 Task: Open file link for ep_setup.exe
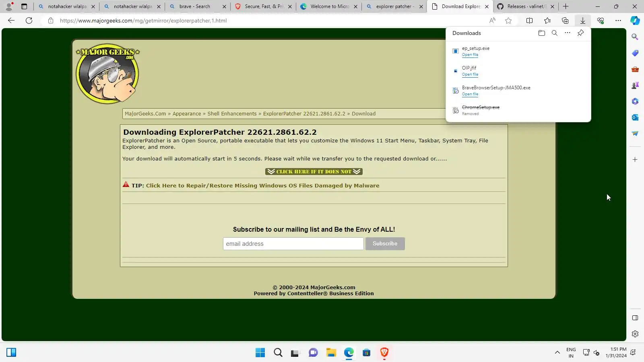pyautogui.click(x=470, y=55)
